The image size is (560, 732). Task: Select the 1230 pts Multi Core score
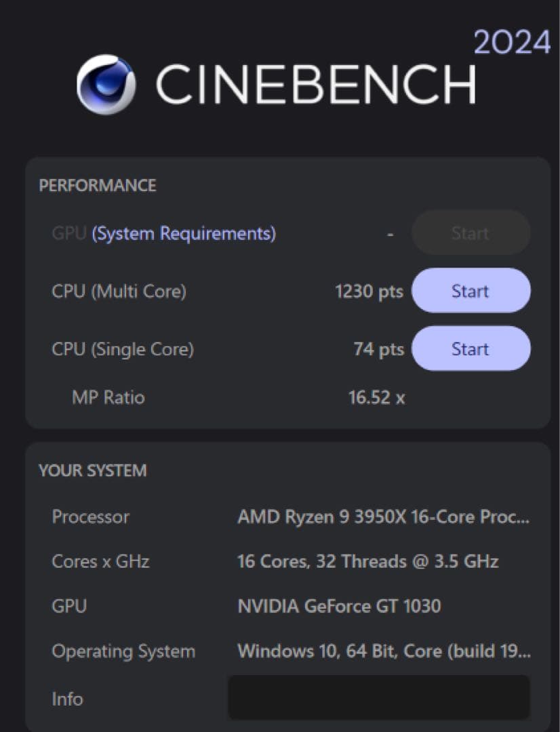tap(369, 291)
